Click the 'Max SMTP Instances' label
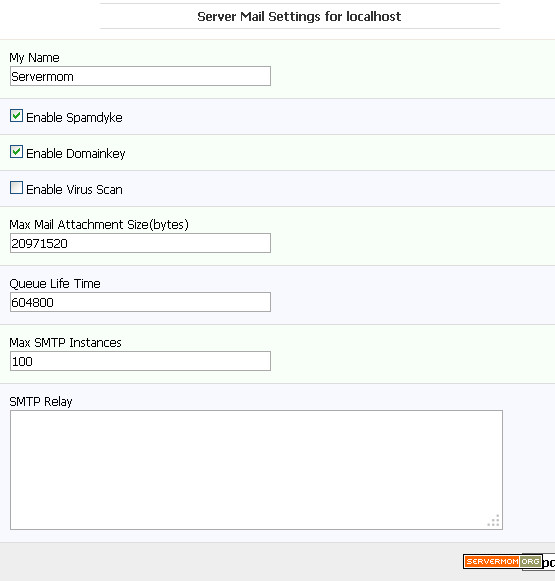The image size is (555, 581). (x=65, y=342)
